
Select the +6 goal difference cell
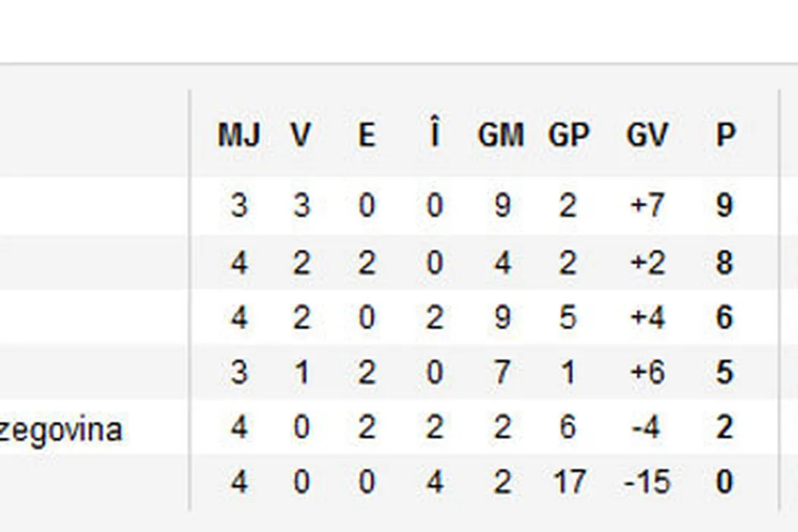[648, 372]
